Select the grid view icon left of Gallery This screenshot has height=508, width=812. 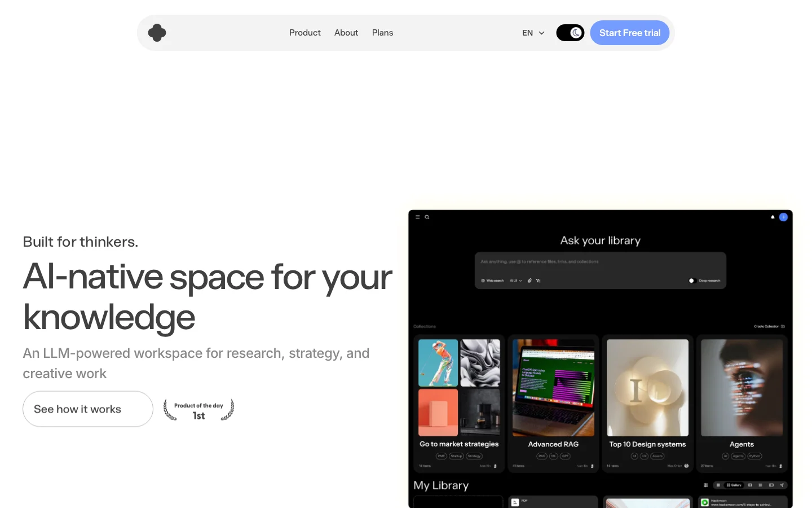click(x=718, y=485)
